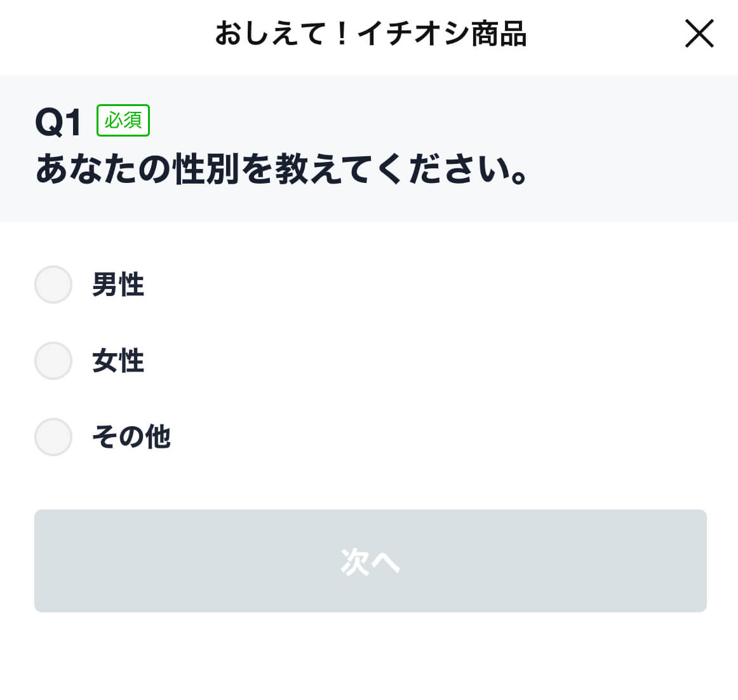
Task: Select the その他 radio button
Action: pos(53,437)
